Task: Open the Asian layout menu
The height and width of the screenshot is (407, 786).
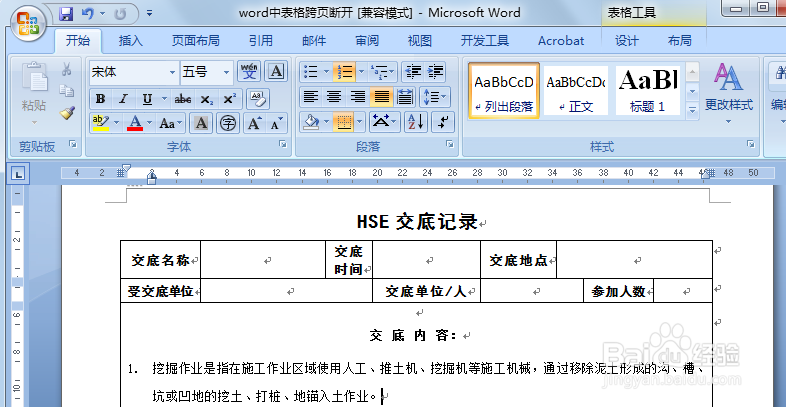Action: [384, 122]
